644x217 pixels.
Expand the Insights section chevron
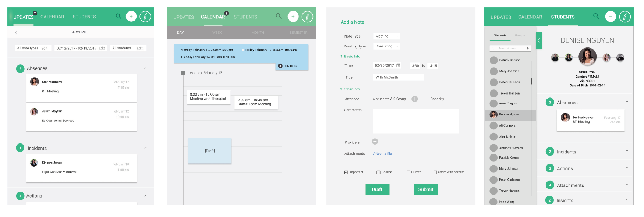click(627, 200)
